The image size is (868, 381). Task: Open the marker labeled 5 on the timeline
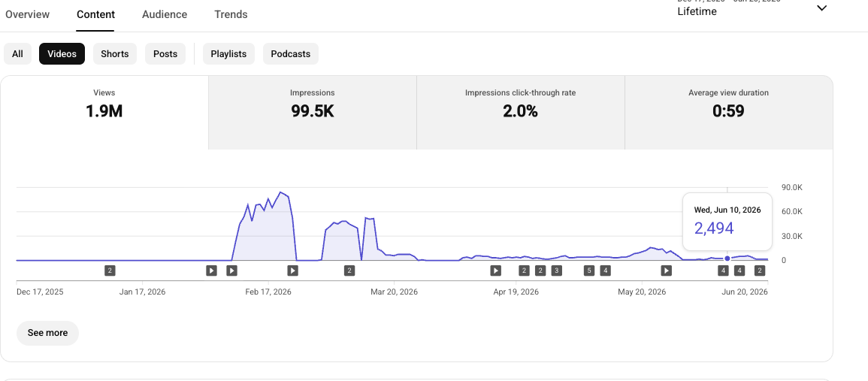(x=589, y=271)
